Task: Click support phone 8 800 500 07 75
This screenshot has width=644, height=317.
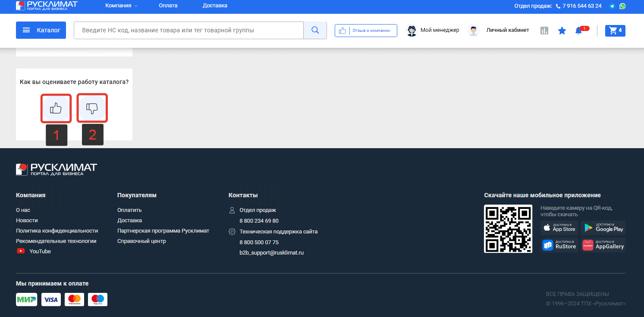Action: tap(259, 242)
